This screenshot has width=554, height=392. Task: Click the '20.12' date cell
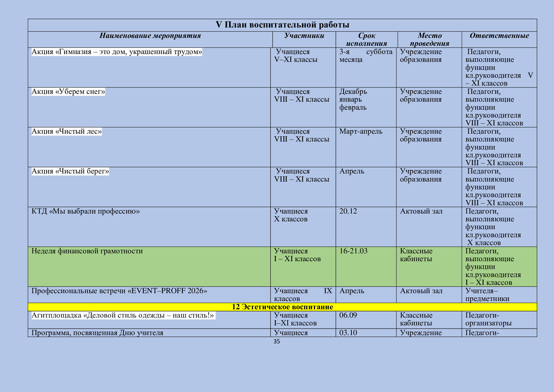(x=348, y=211)
